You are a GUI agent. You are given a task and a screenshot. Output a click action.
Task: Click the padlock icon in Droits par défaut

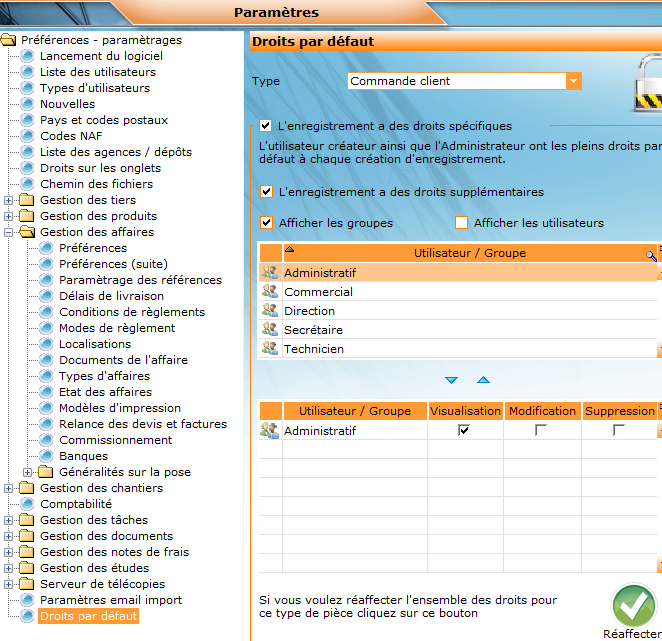click(648, 82)
